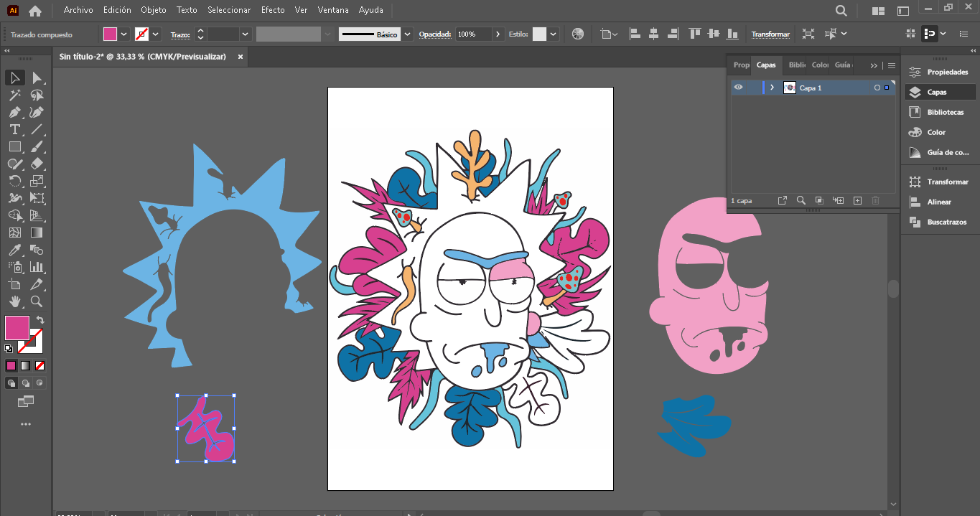This screenshot has width=980, height=516.
Task: Select the Type tool
Action: pyautogui.click(x=14, y=129)
